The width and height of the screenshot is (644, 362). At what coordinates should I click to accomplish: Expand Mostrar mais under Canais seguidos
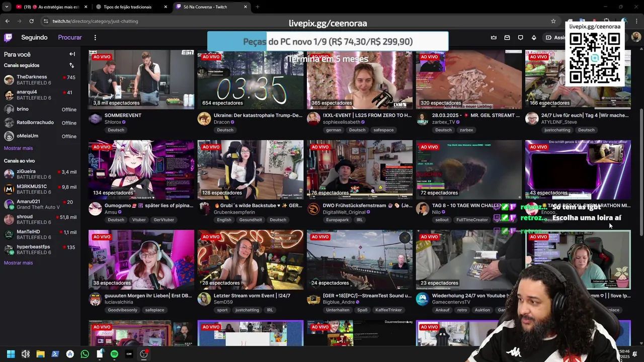coord(18,148)
